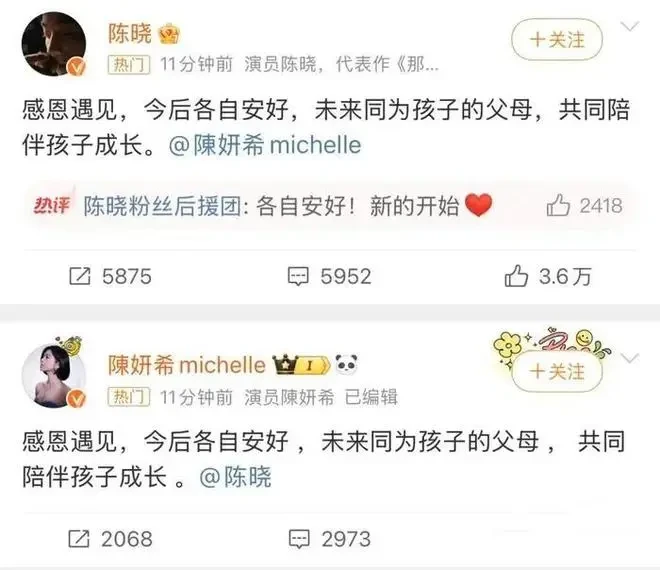
Task: Click the comment icon showing 2973
Action: pos(299,539)
